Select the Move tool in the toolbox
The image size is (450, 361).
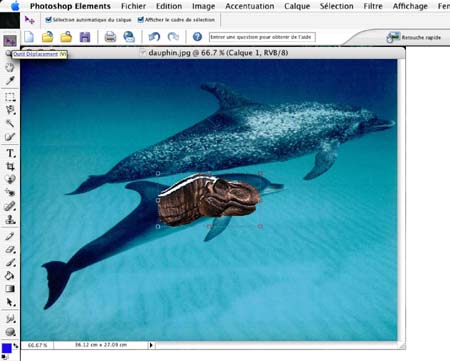(x=10, y=41)
